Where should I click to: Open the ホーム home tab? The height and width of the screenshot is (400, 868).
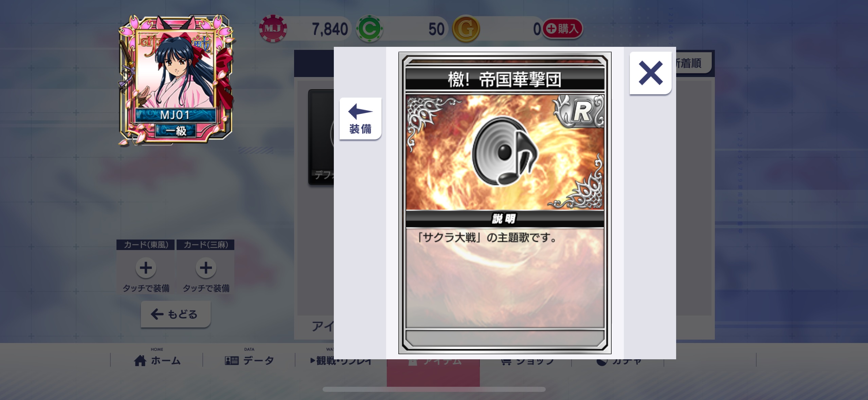[157, 360]
